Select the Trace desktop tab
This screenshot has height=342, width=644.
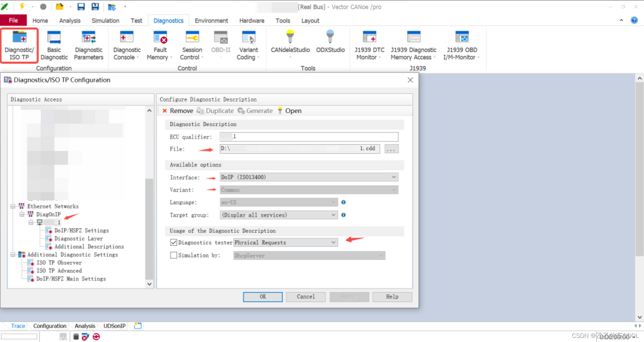[18, 326]
